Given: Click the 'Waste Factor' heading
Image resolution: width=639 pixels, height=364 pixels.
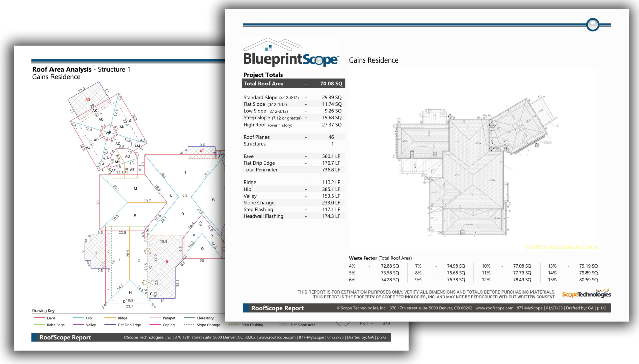Looking at the screenshot, I should coord(363,258).
